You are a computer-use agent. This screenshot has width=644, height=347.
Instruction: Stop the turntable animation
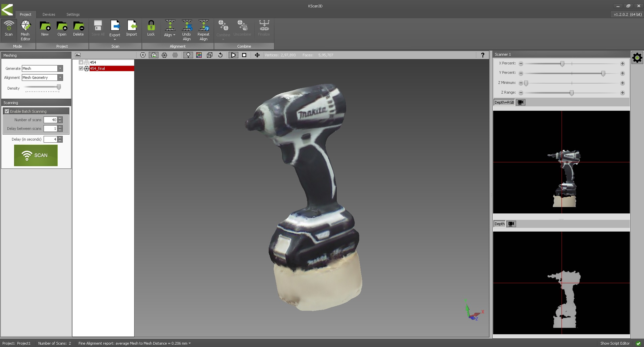click(244, 55)
